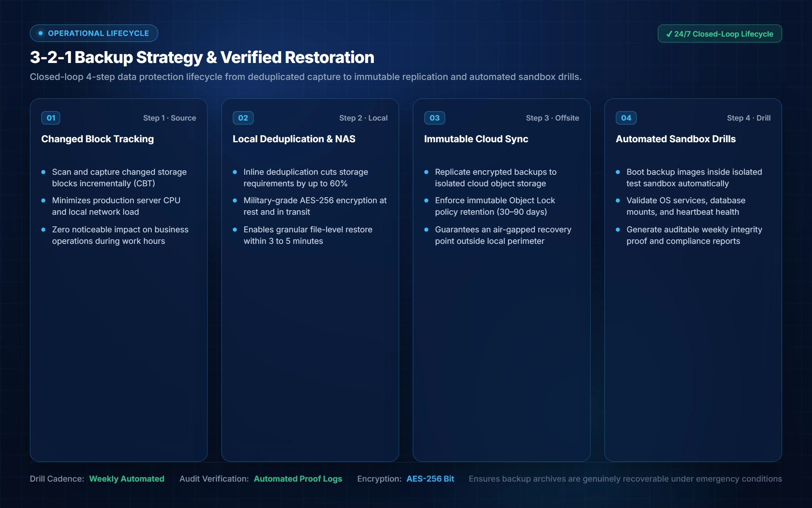812x508 pixels.
Task: Click the 'Automated Proof Logs' footer value
Action: point(298,479)
